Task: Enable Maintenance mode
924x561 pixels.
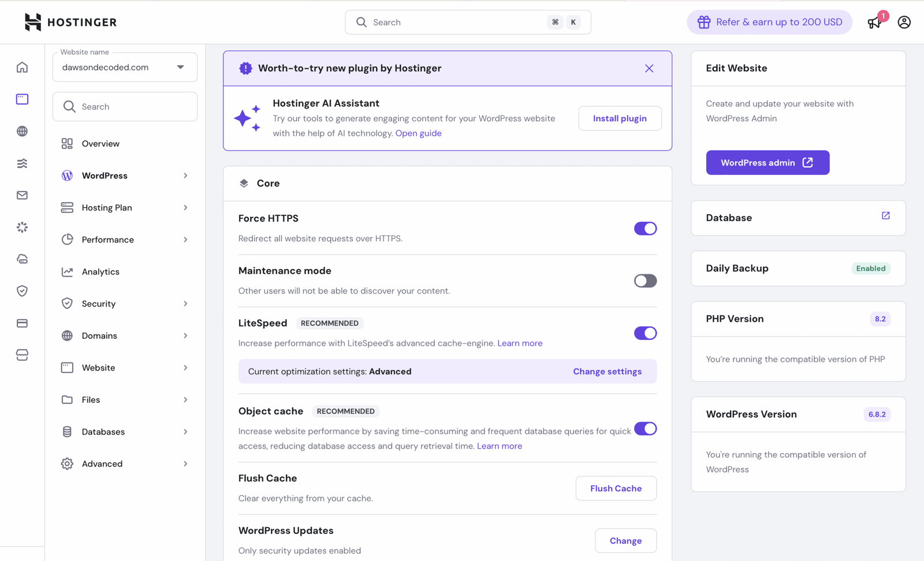Action: point(645,280)
